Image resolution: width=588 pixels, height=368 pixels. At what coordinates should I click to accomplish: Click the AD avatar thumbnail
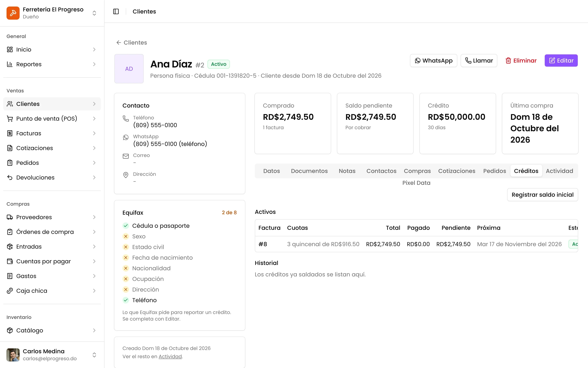tap(129, 69)
